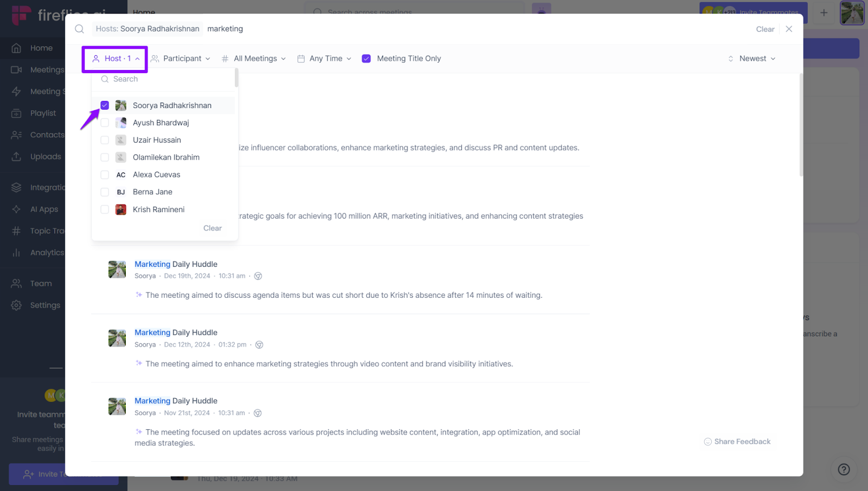Collapse the Host filter dropdown
Viewport: 868px width, 491px height.
pyautogui.click(x=116, y=59)
